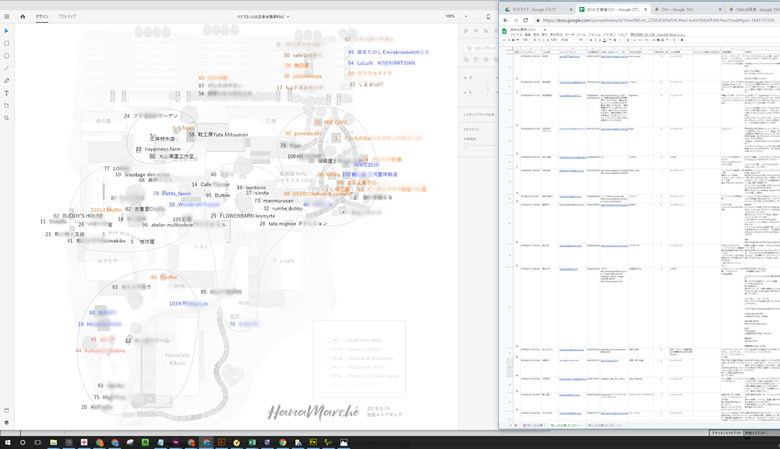Select the Text tool
780x449 pixels.
tap(6, 93)
